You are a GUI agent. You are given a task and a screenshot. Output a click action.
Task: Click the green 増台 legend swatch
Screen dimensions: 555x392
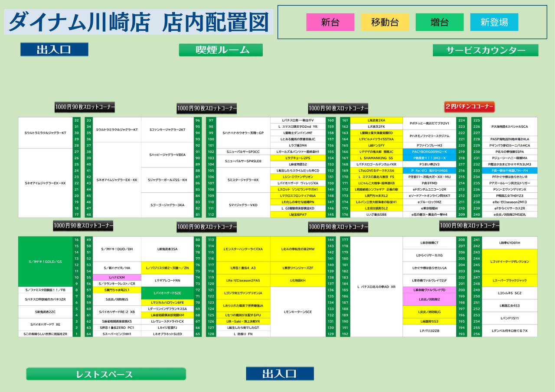439,22
